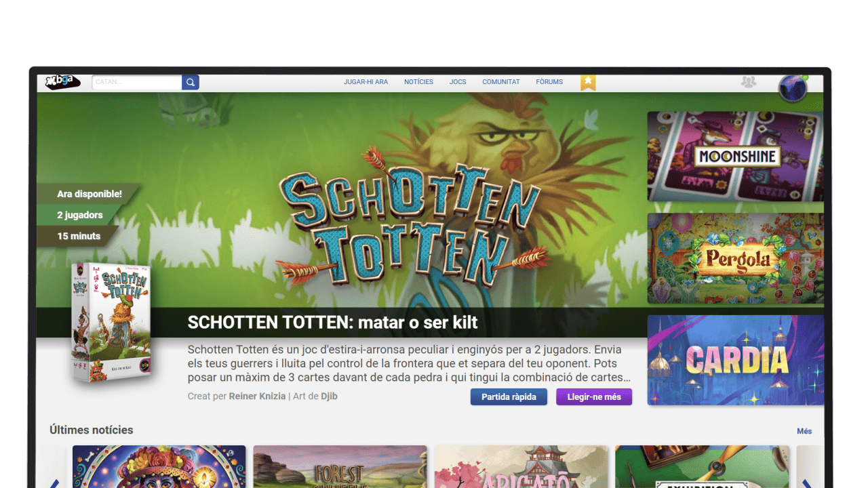The width and height of the screenshot is (868, 488).
Task: Go to previous news with left arrow
Action: 54,483
